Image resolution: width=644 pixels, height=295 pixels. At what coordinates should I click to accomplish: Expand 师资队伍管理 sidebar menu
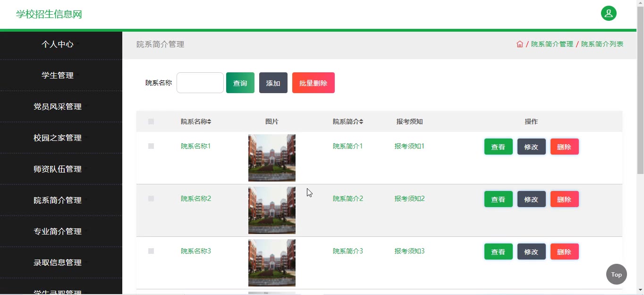(61, 169)
